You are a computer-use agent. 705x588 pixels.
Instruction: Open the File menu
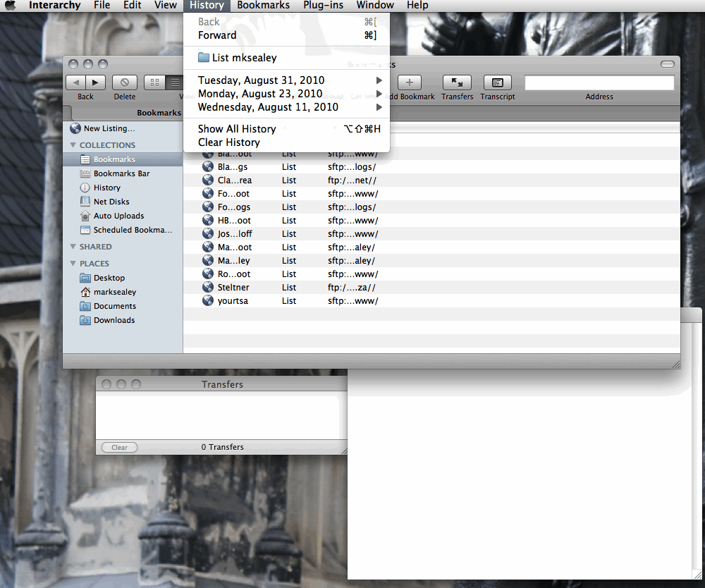coord(102,6)
